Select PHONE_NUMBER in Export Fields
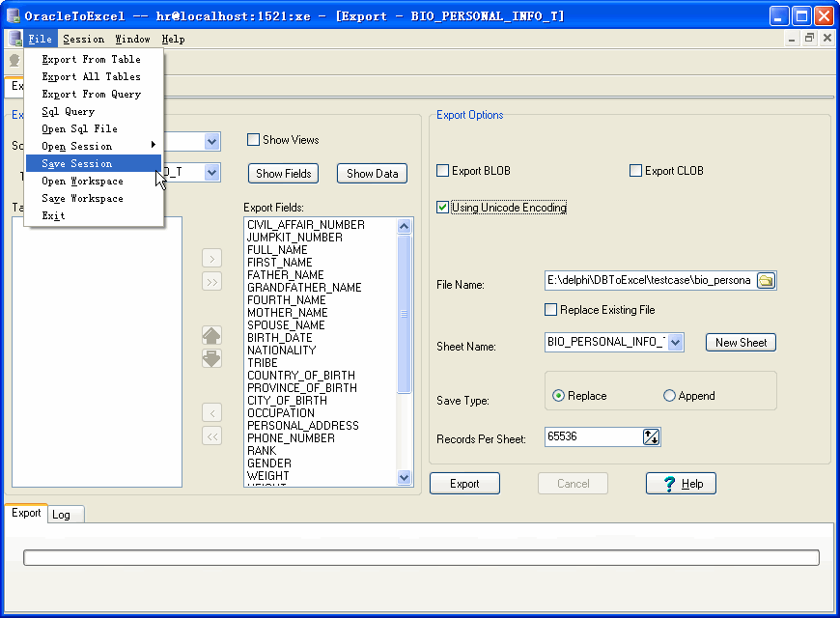 [x=291, y=437]
